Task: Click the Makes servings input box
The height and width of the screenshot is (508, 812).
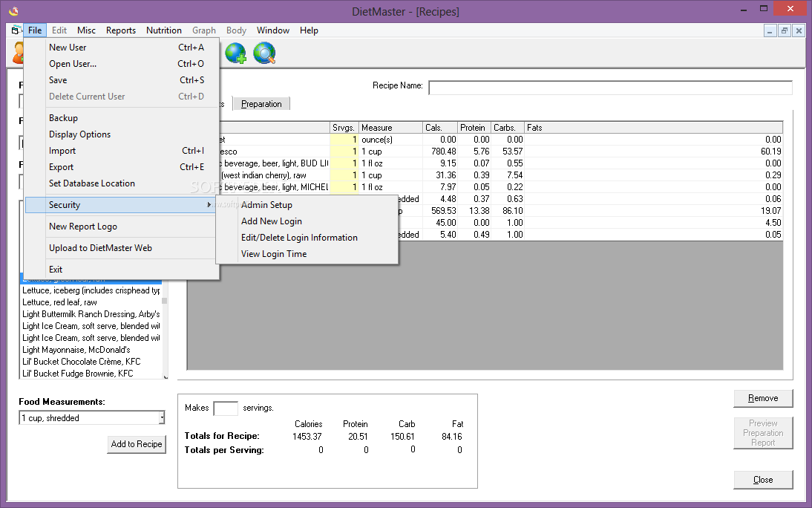Action: (226, 408)
